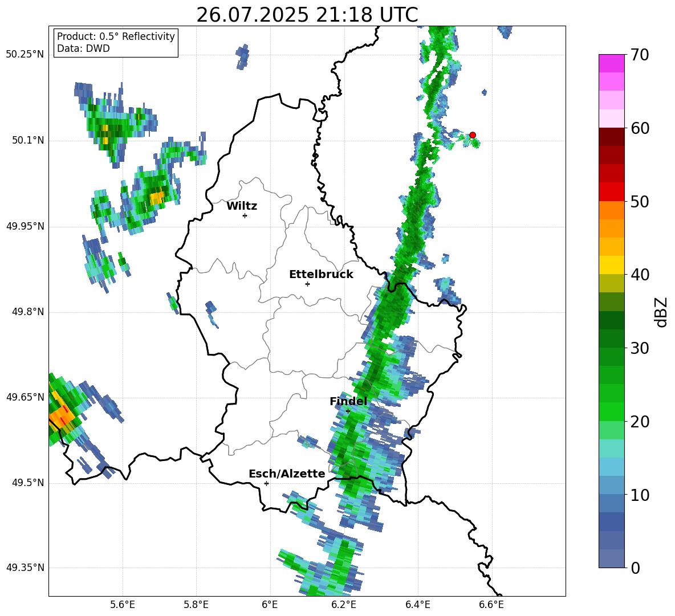Click the 6.2°E longitude label
675x616 pixels.
tap(344, 605)
